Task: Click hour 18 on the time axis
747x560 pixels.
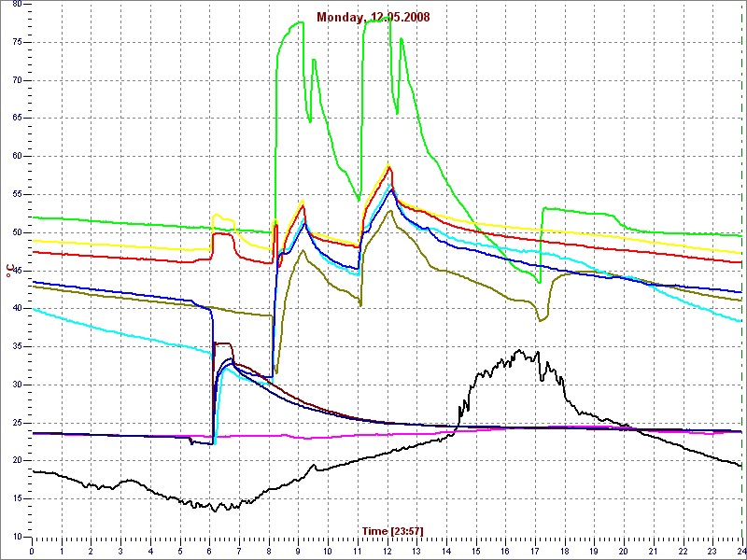Action: pos(565,551)
